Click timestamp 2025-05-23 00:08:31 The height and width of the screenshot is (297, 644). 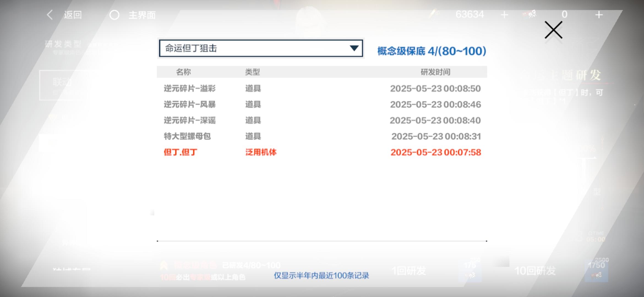436,136
